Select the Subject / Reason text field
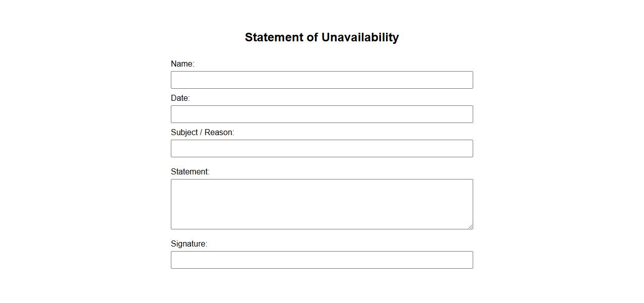The width and height of the screenshot is (644, 303). 321,149
